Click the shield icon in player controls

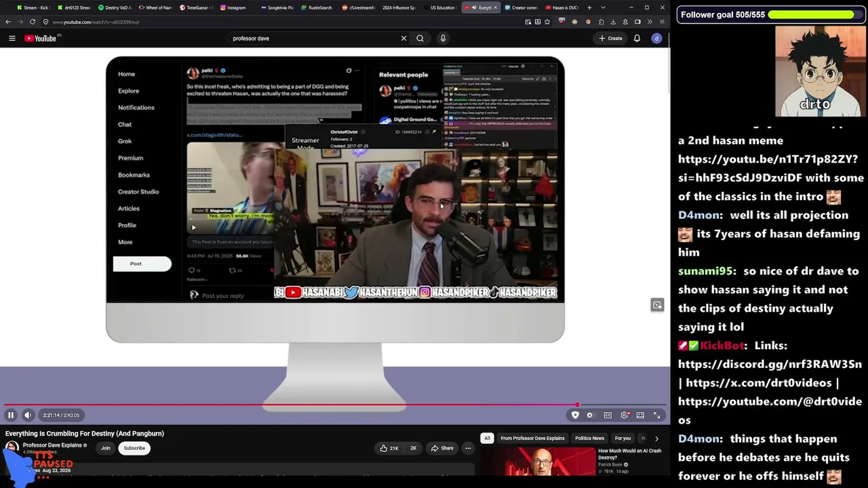pos(575,415)
